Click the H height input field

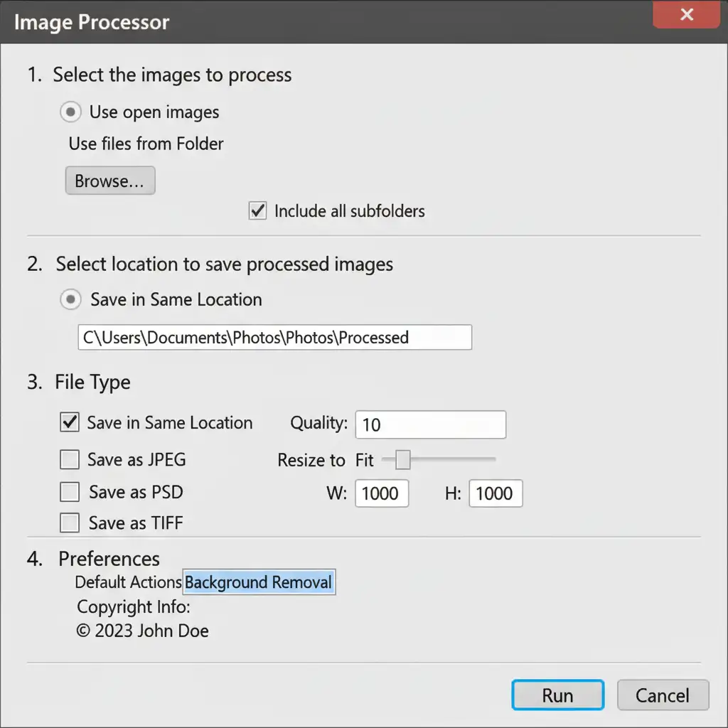pyautogui.click(x=496, y=493)
